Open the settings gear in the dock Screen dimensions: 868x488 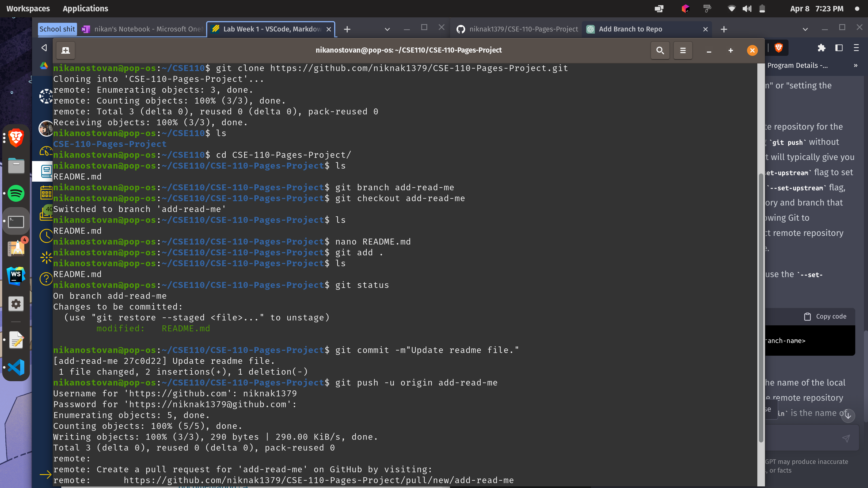pyautogui.click(x=16, y=304)
